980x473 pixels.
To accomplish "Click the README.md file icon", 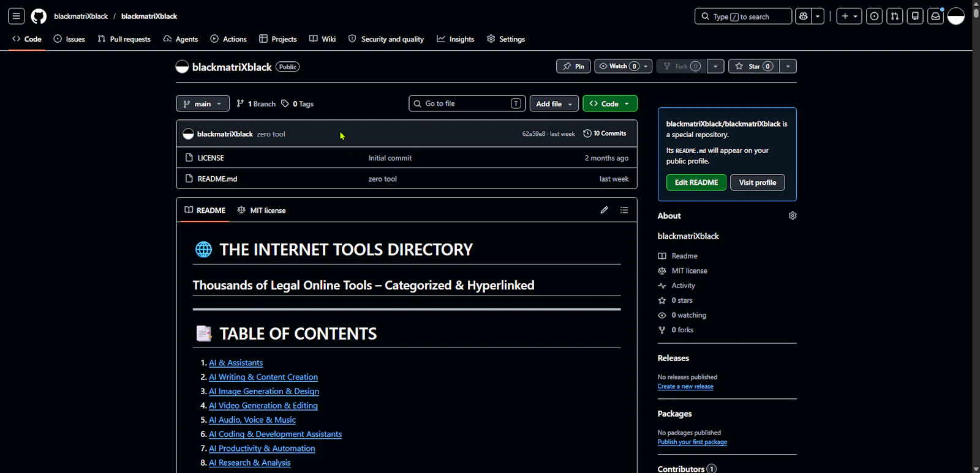I will click(189, 179).
